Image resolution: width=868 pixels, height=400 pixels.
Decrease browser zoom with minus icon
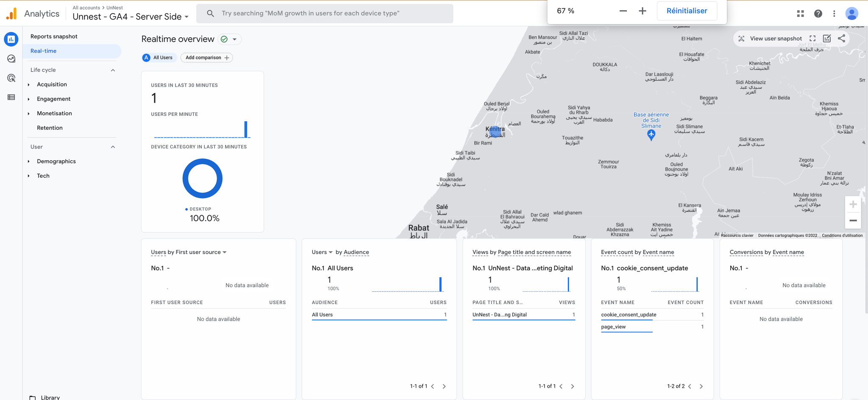(x=623, y=11)
